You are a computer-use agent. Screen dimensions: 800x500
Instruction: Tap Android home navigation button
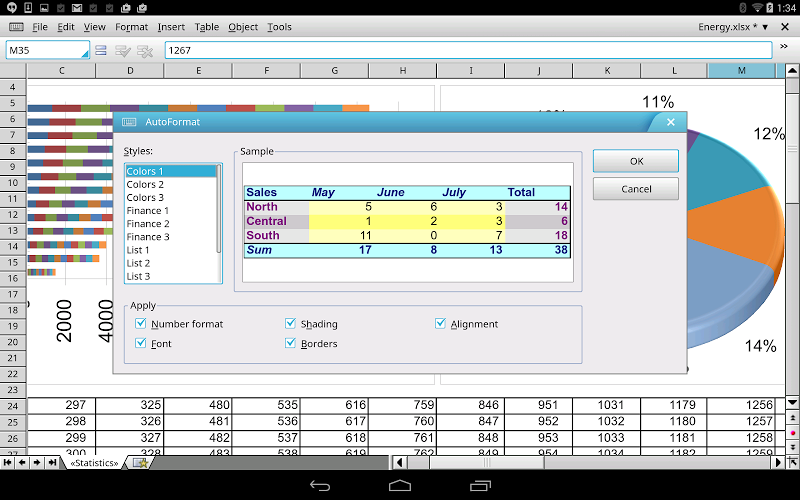(399, 485)
